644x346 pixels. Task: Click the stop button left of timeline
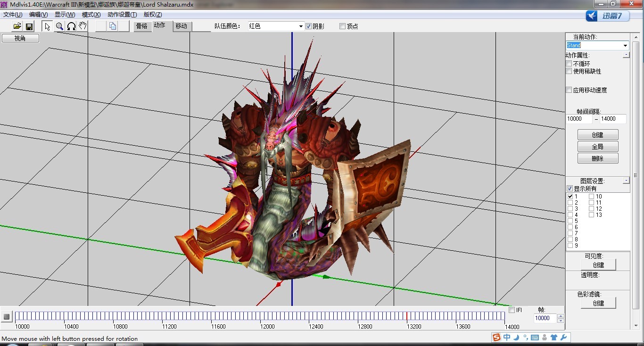click(7, 317)
